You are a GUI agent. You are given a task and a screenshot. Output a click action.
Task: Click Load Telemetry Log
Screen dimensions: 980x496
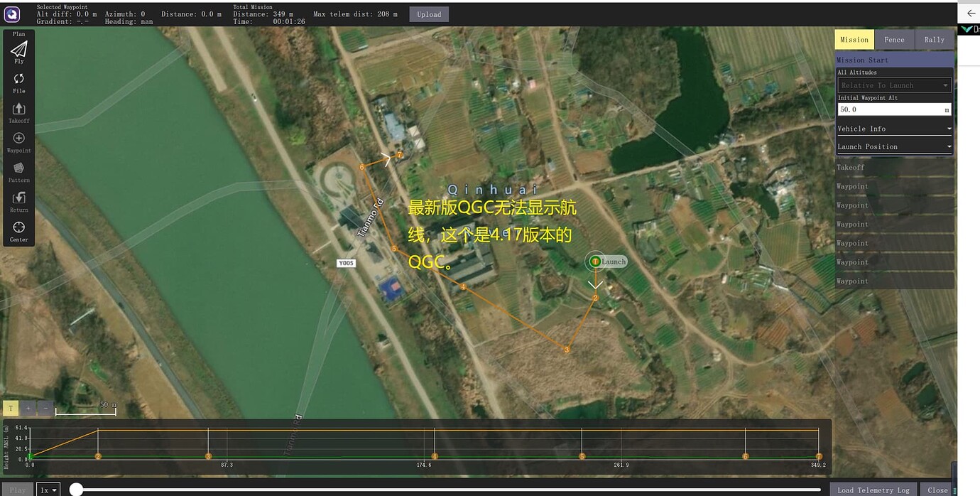[872, 490]
